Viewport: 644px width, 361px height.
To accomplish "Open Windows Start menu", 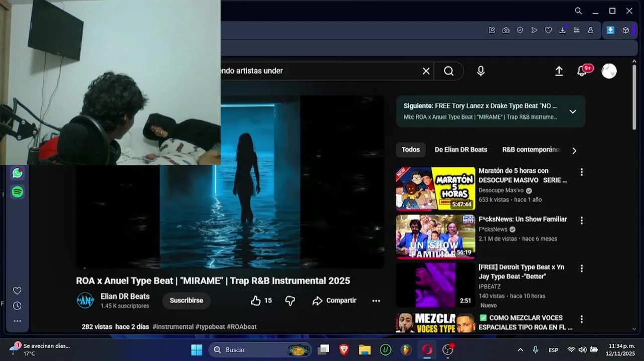I will (197, 349).
